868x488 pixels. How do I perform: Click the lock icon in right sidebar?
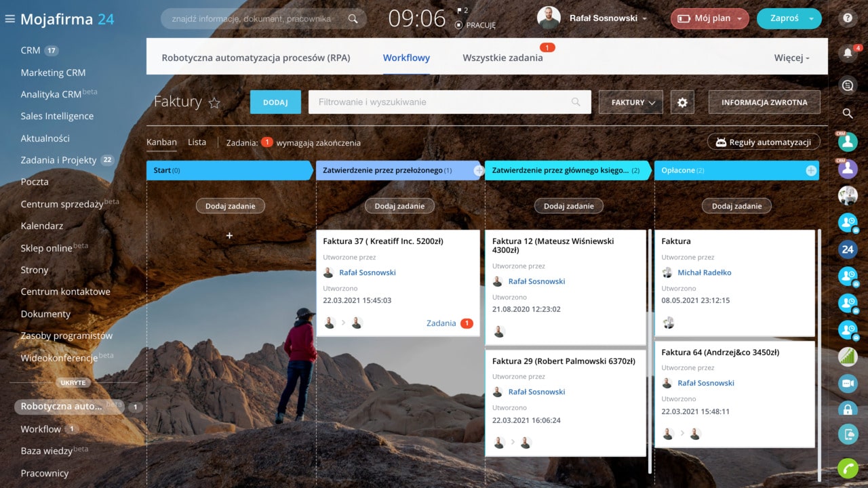(847, 409)
